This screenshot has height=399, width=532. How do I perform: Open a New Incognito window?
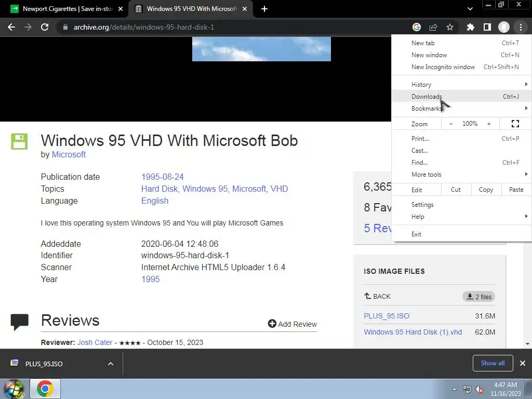tap(461, 67)
